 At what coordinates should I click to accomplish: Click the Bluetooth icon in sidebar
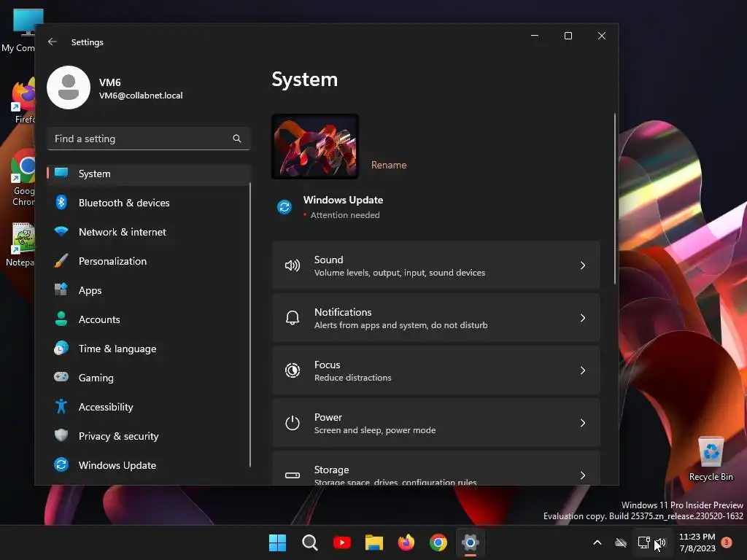coord(61,203)
